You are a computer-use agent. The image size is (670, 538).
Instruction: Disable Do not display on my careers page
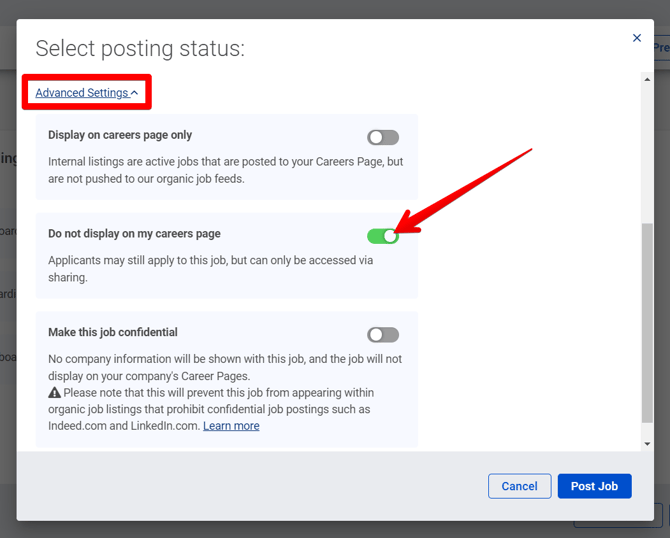click(382, 236)
